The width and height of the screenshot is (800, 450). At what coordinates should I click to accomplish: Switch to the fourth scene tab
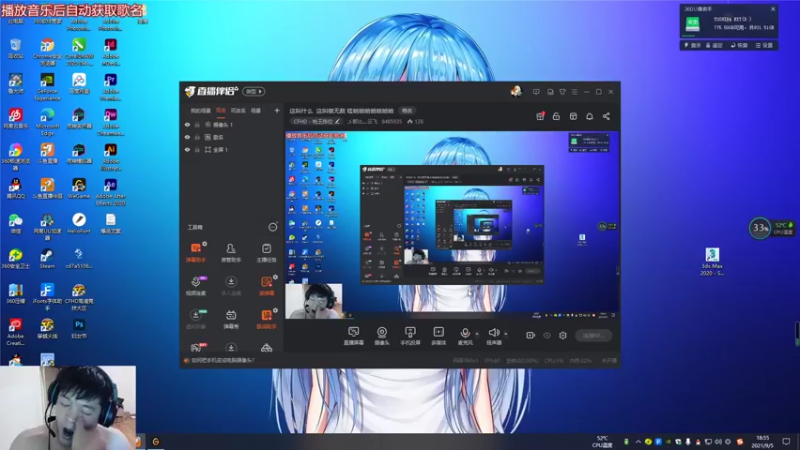256,110
